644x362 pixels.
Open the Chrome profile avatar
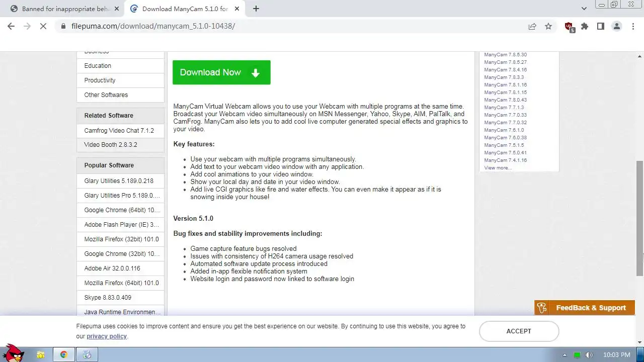click(x=617, y=26)
